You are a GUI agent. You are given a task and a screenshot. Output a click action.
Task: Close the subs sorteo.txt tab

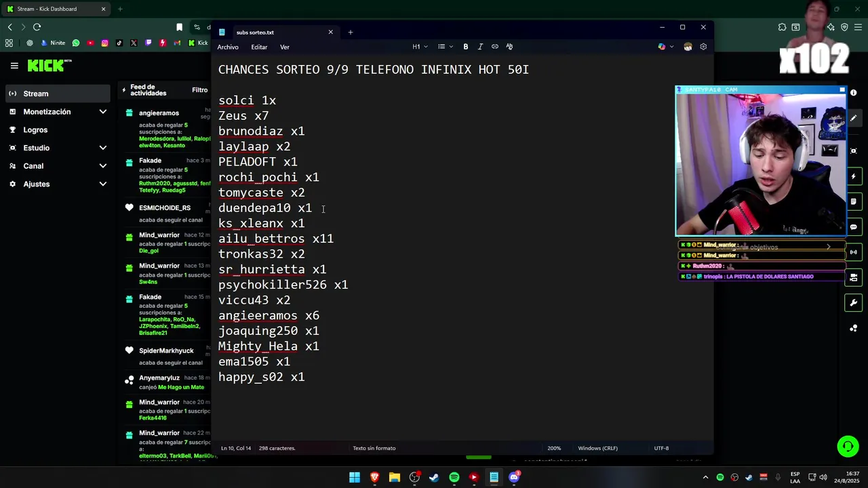[x=331, y=32]
